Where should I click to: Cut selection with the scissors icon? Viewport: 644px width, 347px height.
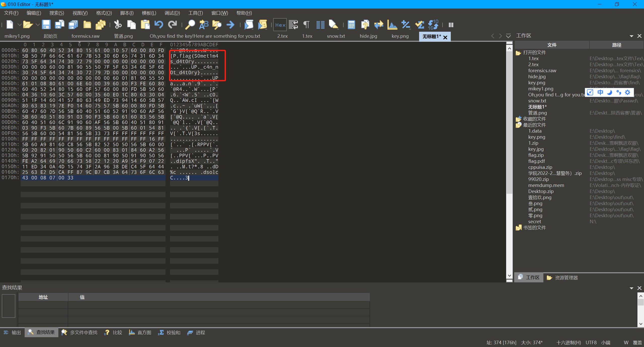[118, 25]
